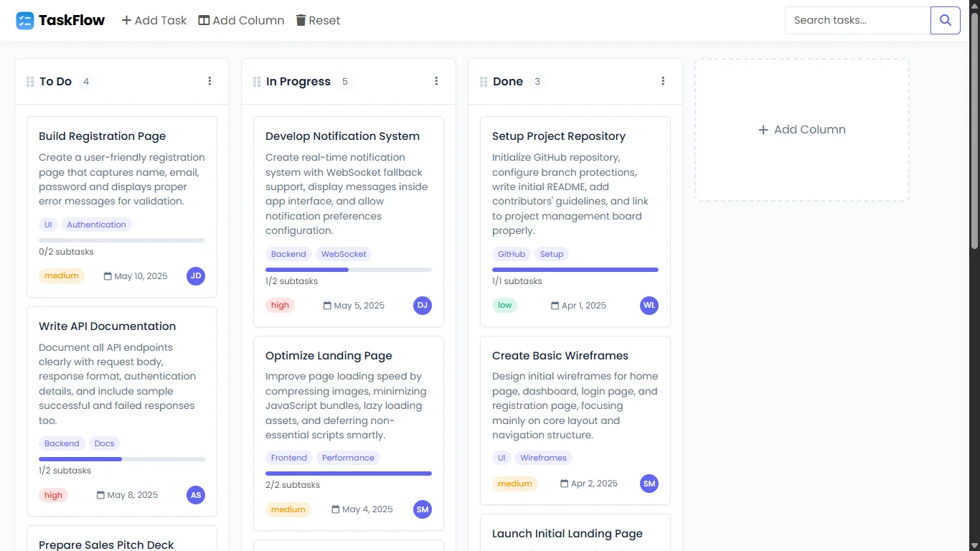Click the Optimize Landing Page subtask progress bar
This screenshot has height=551, width=980.
coord(349,474)
